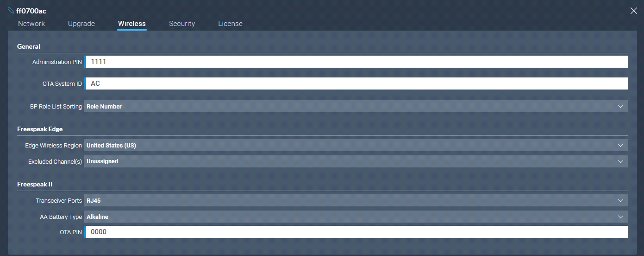Click the chevron arrow on RJ45 row

[621, 201]
